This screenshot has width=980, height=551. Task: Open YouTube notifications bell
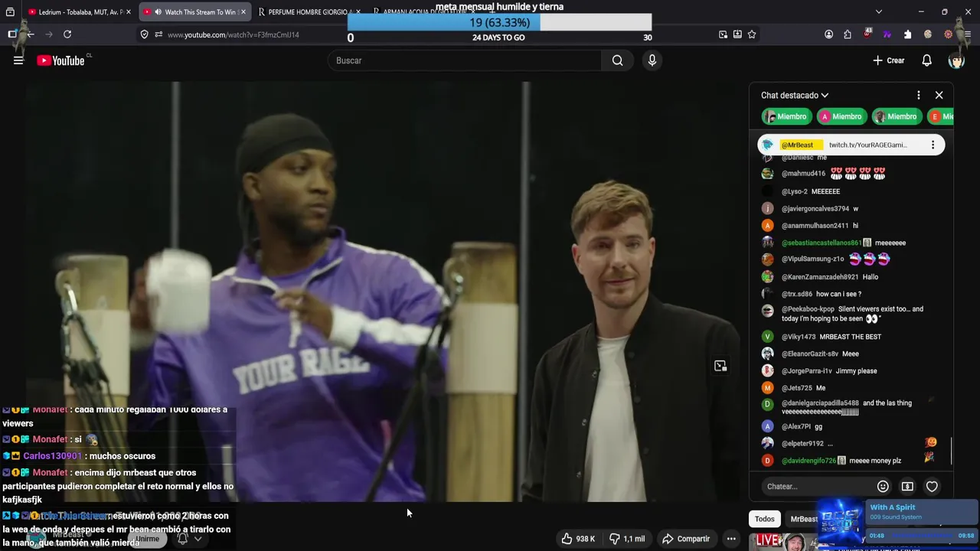tap(926, 60)
